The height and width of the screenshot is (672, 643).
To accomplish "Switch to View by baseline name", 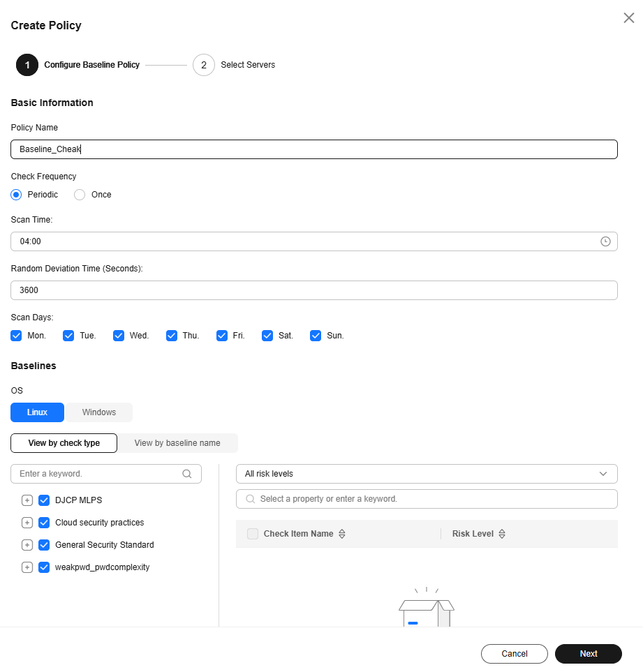I will (177, 443).
